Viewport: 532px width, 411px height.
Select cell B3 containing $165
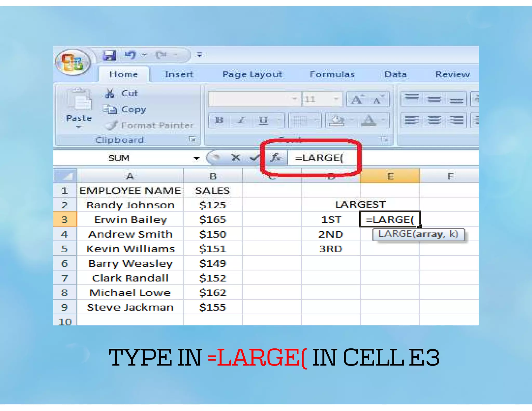click(x=212, y=220)
